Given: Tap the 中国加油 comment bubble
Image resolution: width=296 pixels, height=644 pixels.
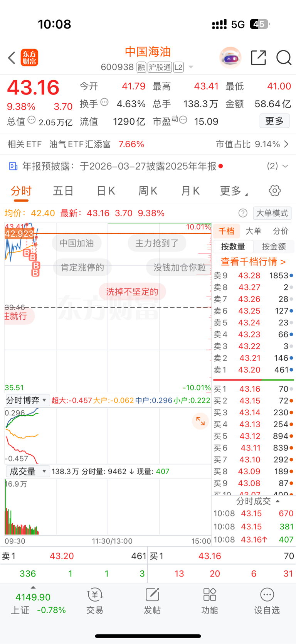Looking at the screenshot, I should [x=77, y=243].
